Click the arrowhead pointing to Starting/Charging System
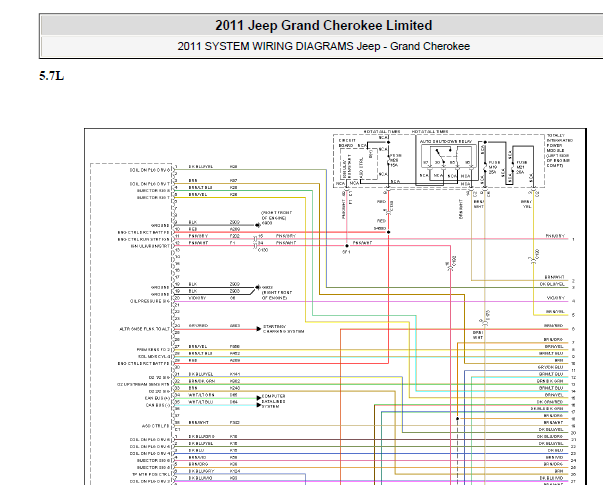603x485 pixels. tap(259, 329)
